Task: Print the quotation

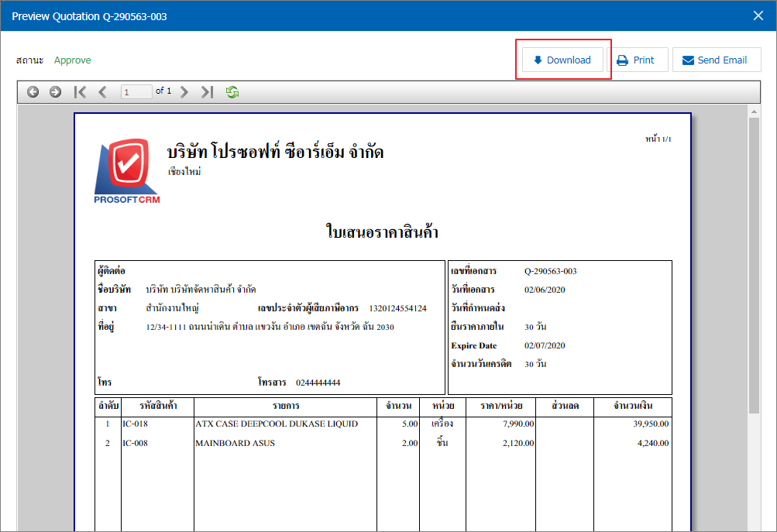Action: click(x=638, y=60)
